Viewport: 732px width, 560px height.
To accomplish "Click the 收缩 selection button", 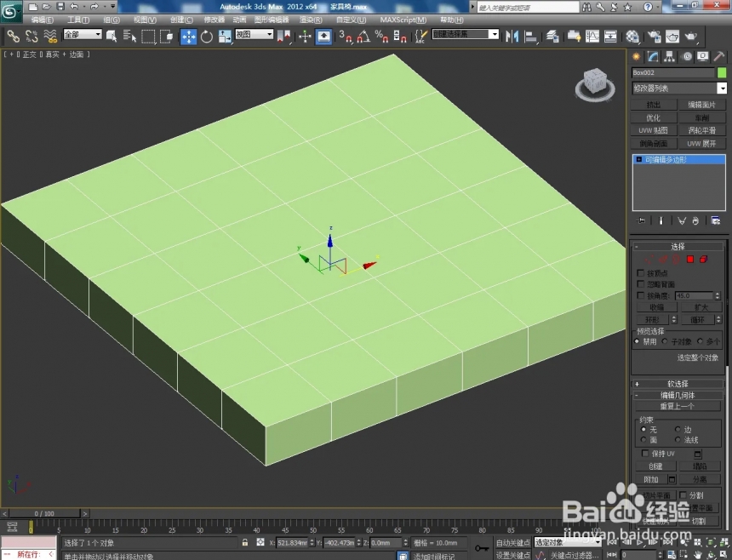I will 657,307.
